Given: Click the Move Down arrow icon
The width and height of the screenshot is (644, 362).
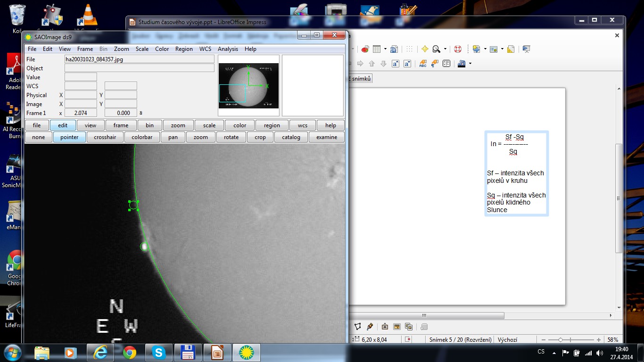Looking at the screenshot, I should pos(383,64).
